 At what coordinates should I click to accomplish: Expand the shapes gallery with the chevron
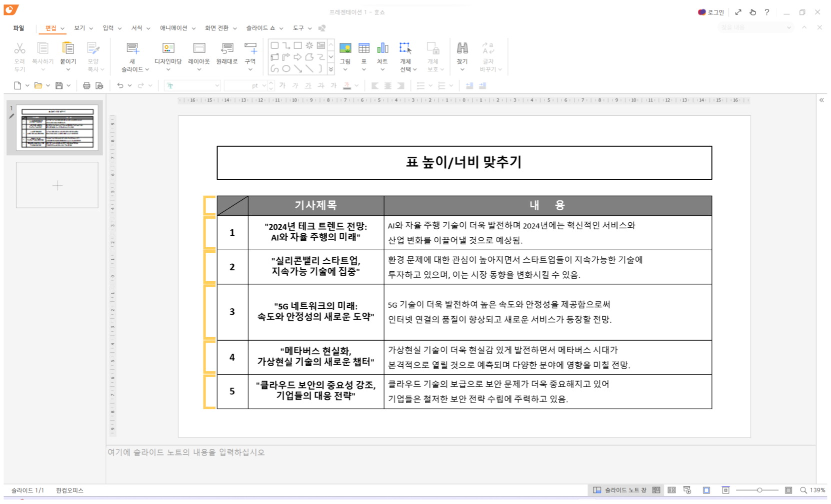click(330, 70)
